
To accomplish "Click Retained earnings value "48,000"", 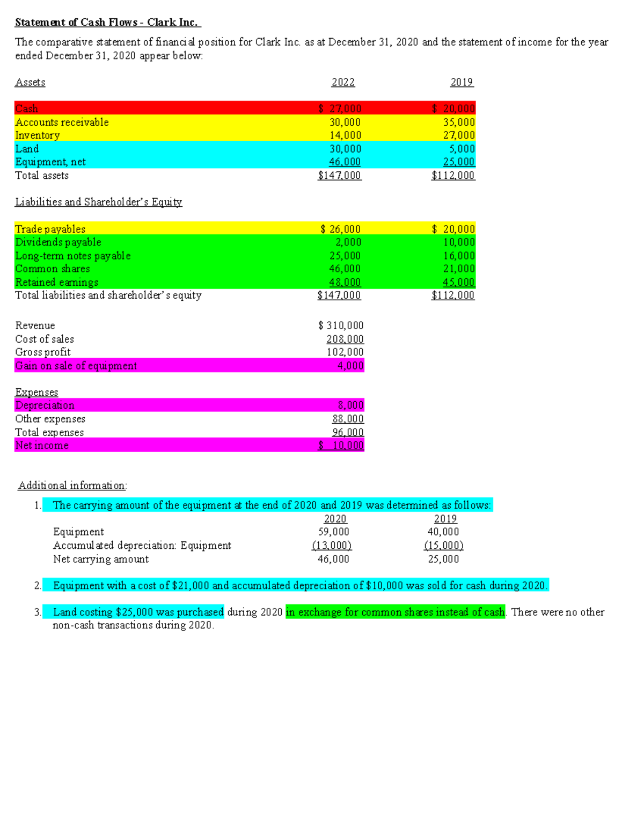I will (345, 282).
